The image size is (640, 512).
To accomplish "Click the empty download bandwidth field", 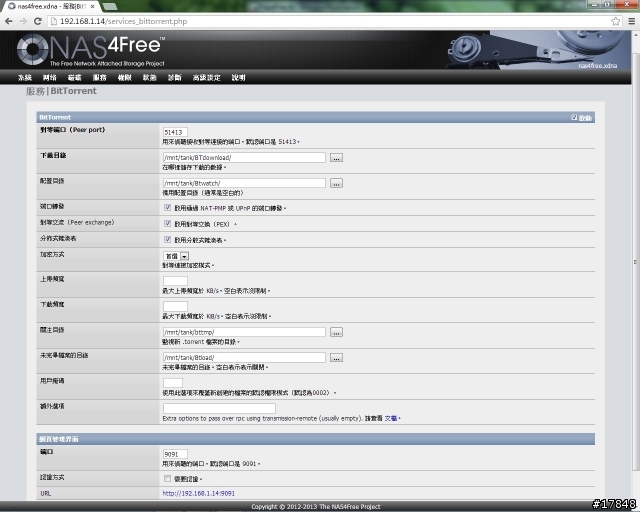I will [175, 306].
